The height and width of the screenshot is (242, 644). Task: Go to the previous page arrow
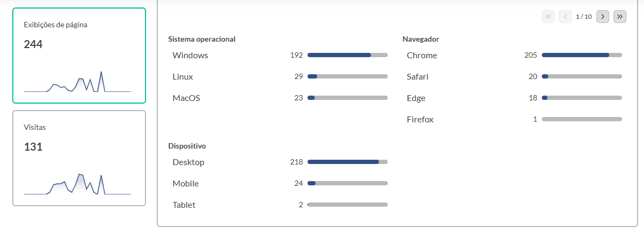click(x=565, y=17)
